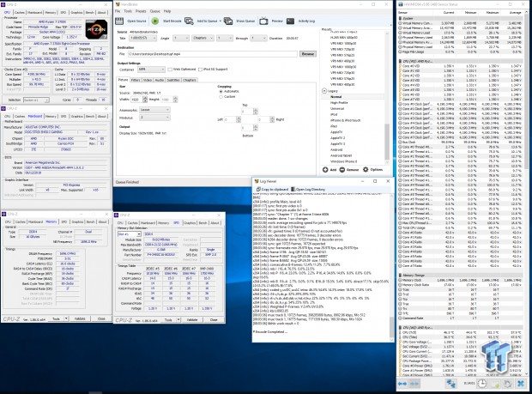Click HWiNFO clock reset timer icon
The width and height of the screenshot is (532, 394).
click(x=482, y=384)
